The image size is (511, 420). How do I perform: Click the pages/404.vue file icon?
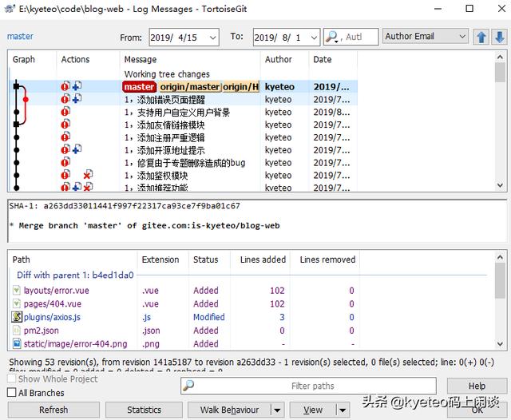17,303
